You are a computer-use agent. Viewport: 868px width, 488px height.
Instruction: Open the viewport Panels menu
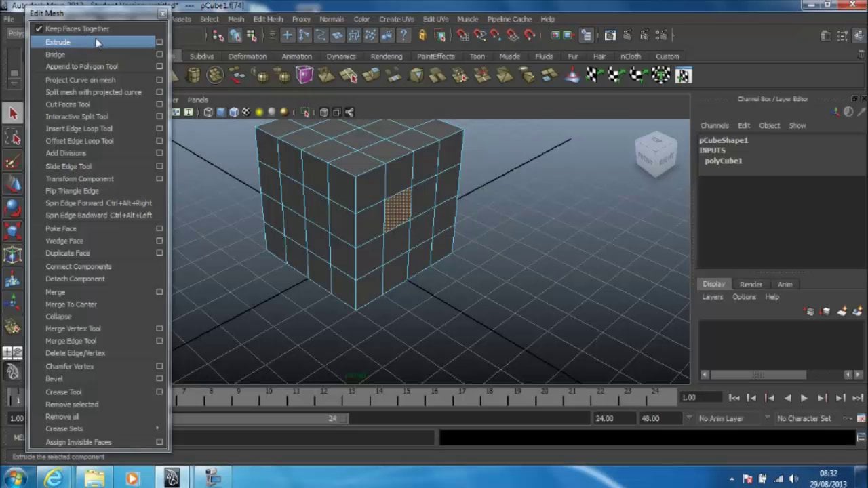pos(197,100)
